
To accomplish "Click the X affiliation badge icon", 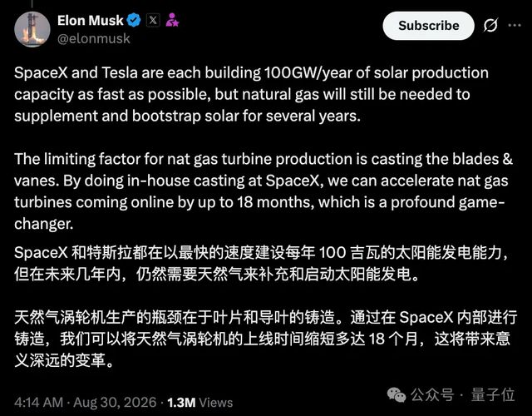I will pyautogui.click(x=153, y=20).
